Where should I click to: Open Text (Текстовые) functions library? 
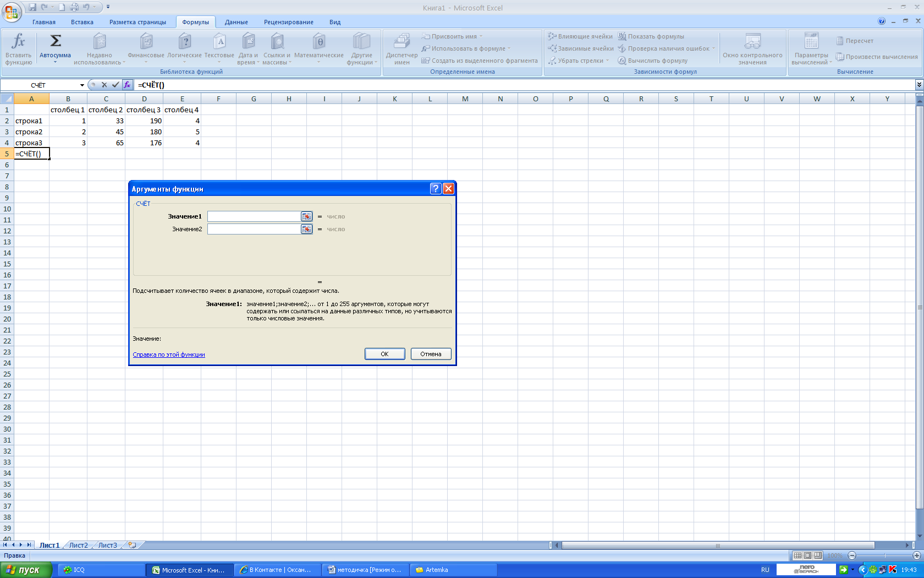(219, 48)
